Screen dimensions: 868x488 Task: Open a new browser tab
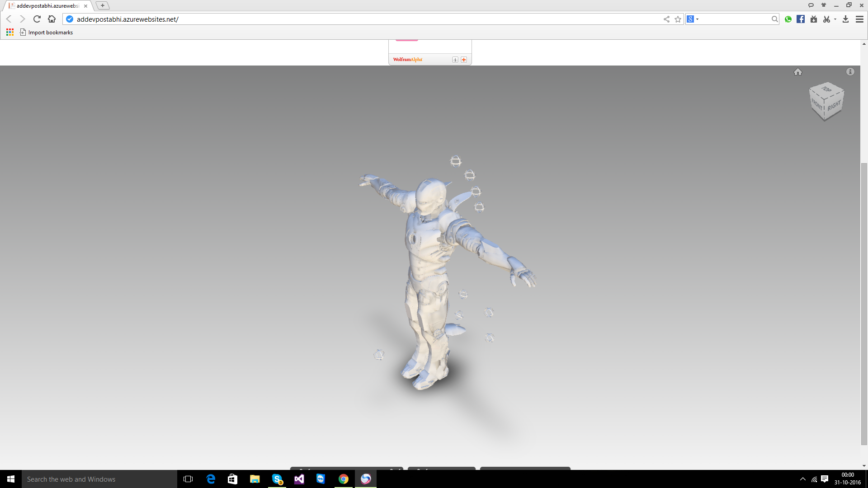[103, 5]
